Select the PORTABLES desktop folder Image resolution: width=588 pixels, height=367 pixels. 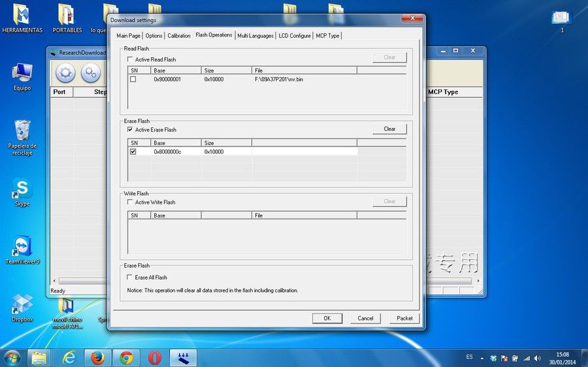[67, 18]
